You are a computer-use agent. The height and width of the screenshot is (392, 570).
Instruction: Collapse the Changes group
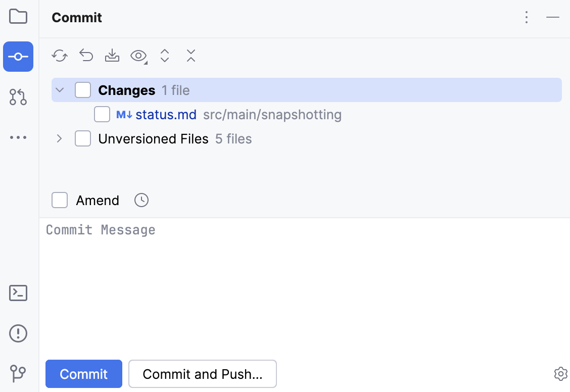click(x=59, y=89)
